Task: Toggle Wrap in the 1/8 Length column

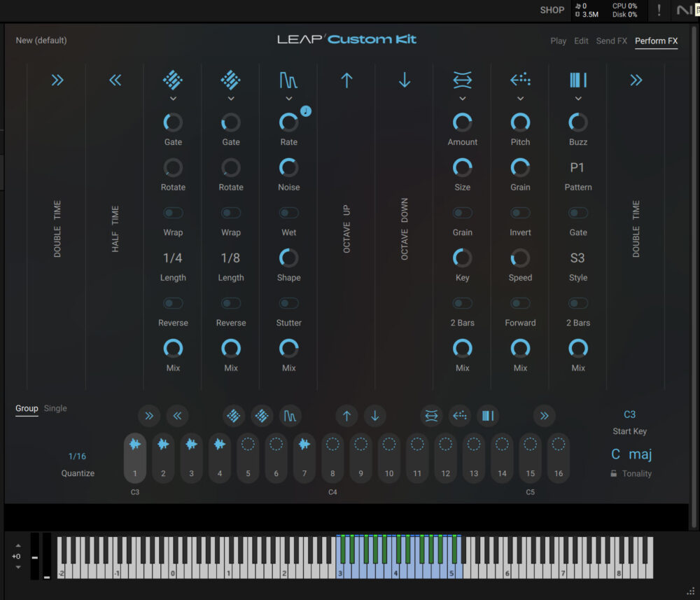Action: (231, 213)
